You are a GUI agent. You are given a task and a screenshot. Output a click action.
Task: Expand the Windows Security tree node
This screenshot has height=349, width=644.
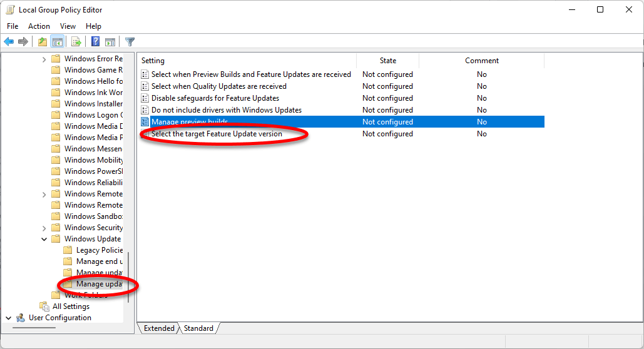coord(44,228)
